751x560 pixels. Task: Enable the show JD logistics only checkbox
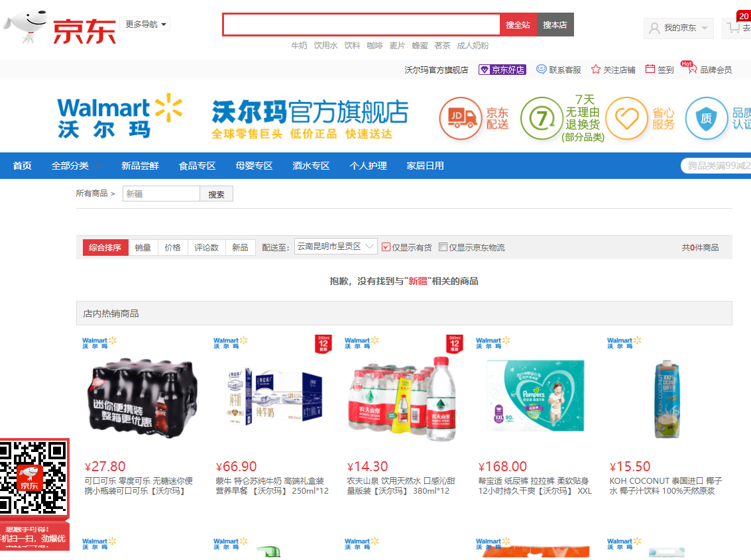point(443,247)
